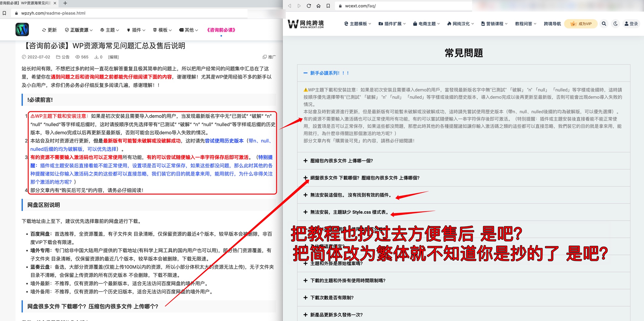The width and height of the screenshot is (644, 321).
Task: Bookmark the wcext.com/faq page
Action: (328, 6)
